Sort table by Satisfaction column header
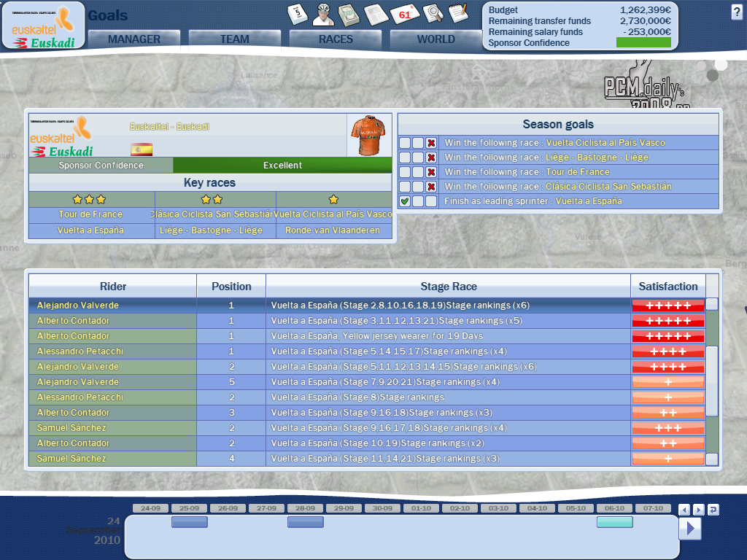747x560 pixels. (x=667, y=287)
